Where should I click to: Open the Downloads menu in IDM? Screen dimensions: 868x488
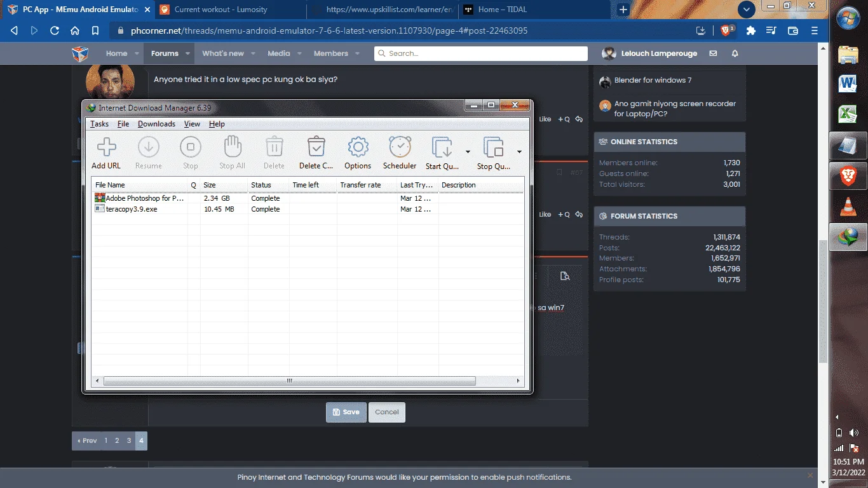pos(156,124)
